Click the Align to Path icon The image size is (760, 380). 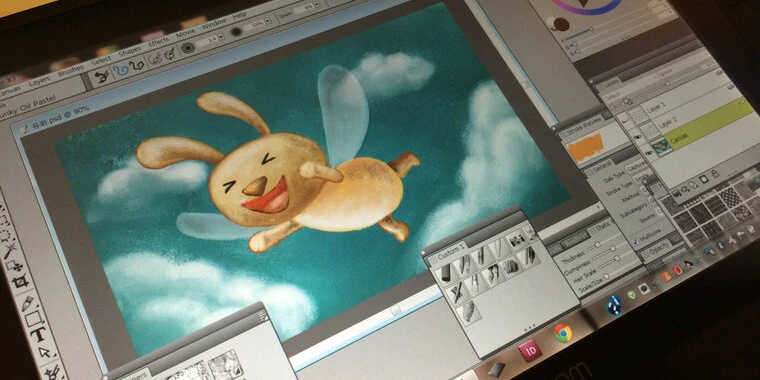click(x=154, y=59)
